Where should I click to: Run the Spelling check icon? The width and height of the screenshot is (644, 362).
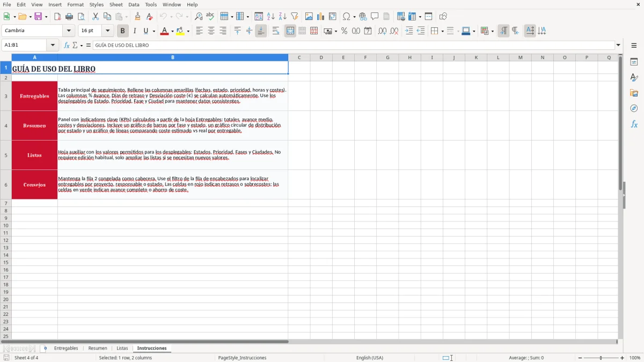(x=210, y=17)
